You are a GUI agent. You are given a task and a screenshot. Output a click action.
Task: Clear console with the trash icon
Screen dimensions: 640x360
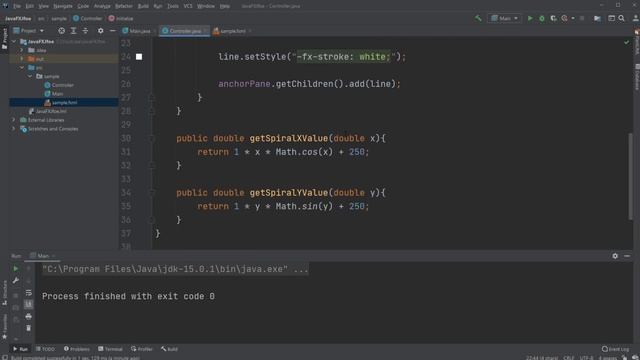pyautogui.click(x=28, y=328)
